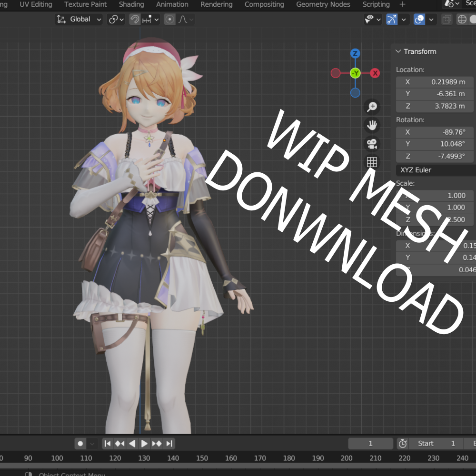Open the proportional editing falloff menu
Image resolution: width=476 pixels, height=476 pixels.
pyautogui.click(x=186, y=20)
